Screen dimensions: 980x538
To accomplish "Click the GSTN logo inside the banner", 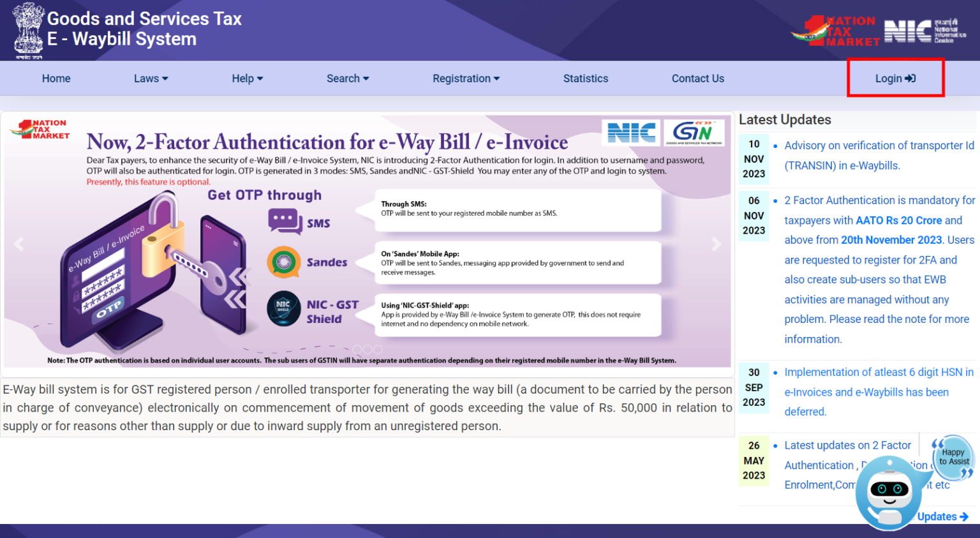I will pos(694,132).
